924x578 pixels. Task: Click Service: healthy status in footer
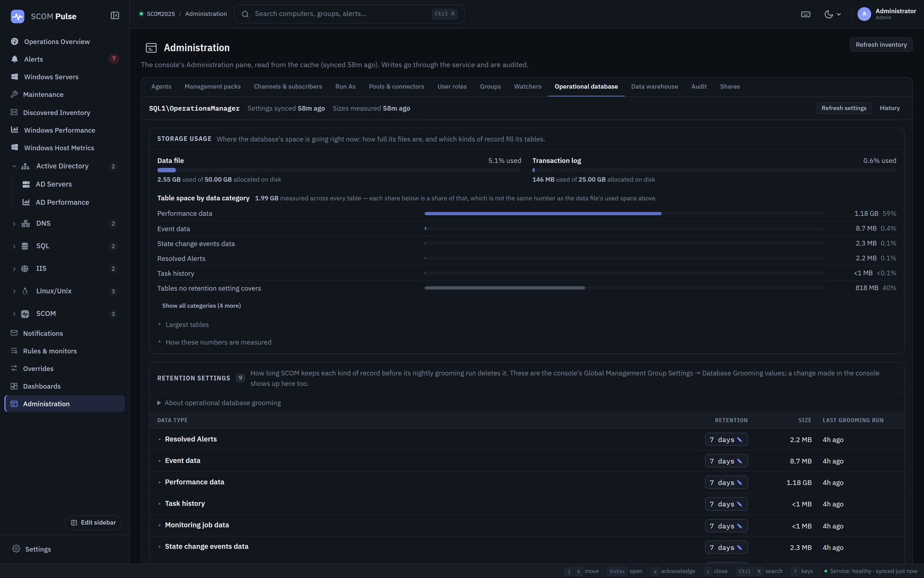(x=870, y=571)
